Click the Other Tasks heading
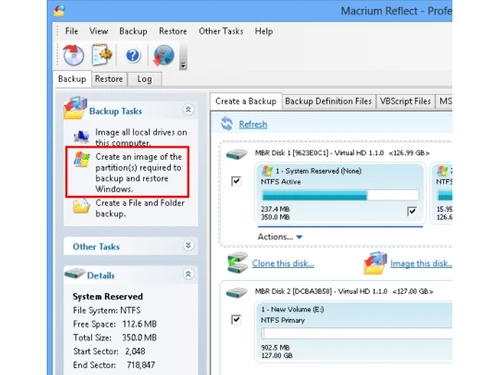This screenshot has width=500, height=375. 96,247
